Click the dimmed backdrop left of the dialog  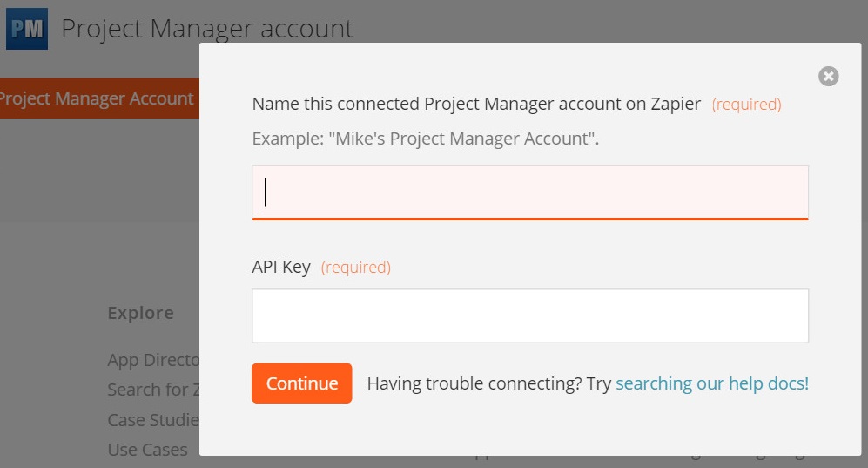click(99, 221)
